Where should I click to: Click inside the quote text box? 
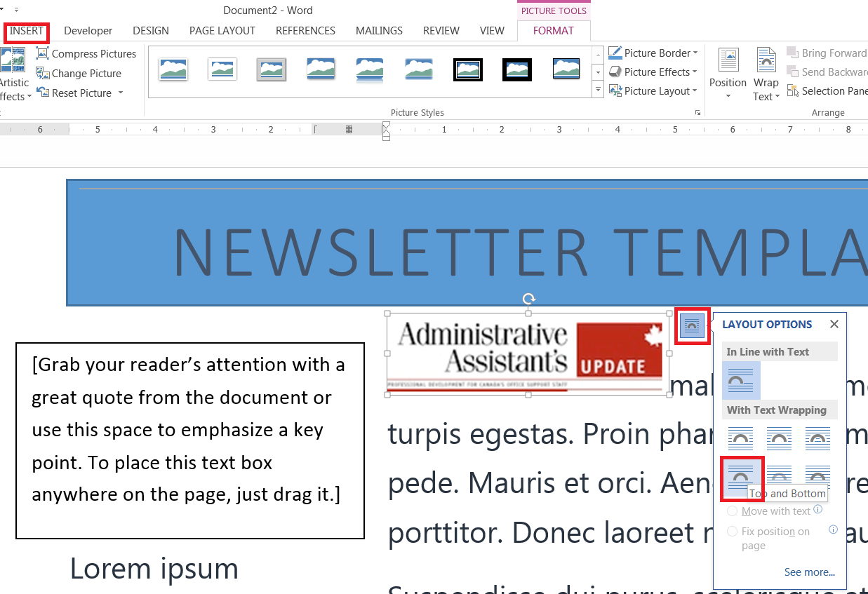click(x=190, y=440)
